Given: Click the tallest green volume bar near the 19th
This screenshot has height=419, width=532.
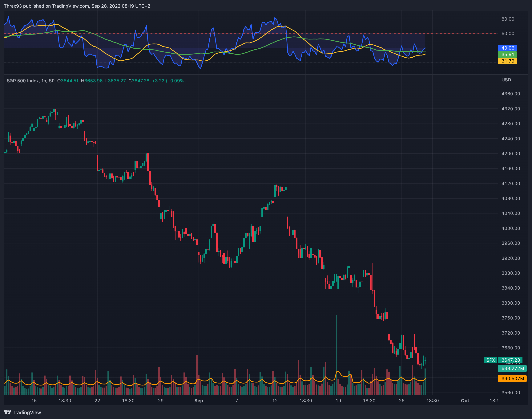Looking at the screenshot, I should 336,355.
